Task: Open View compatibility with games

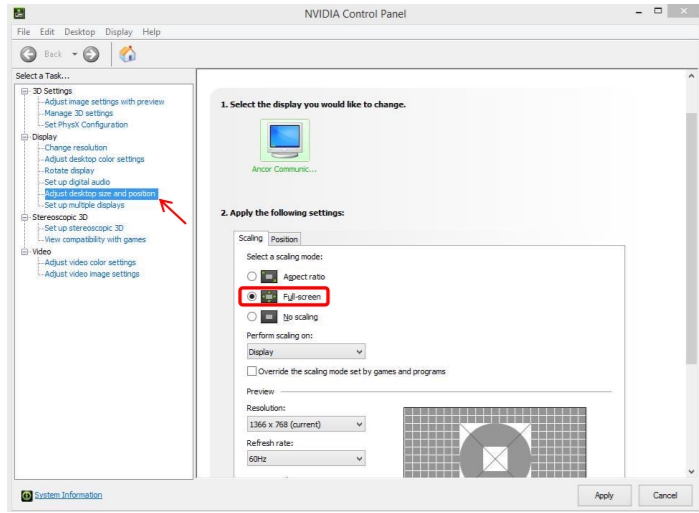Action: tap(95, 240)
